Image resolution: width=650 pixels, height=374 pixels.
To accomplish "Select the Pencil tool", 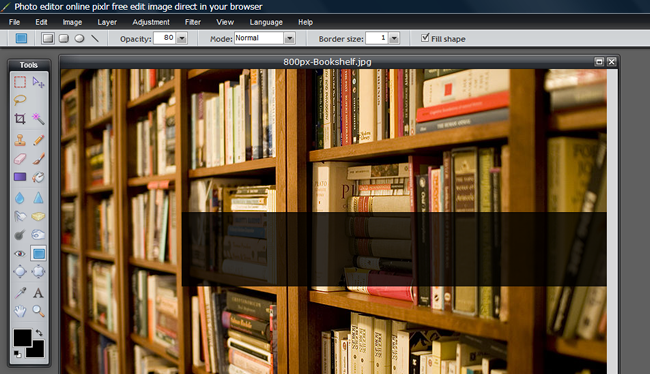I will point(38,140).
